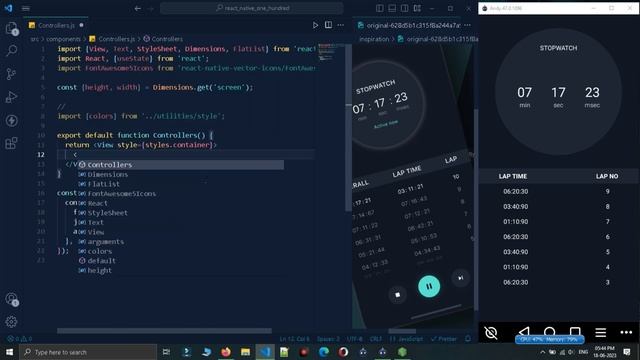The width and height of the screenshot is (640, 360).
Task: Open the three-dot more options in the emulator toolbar
Action: pyautogui.click(x=626, y=333)
